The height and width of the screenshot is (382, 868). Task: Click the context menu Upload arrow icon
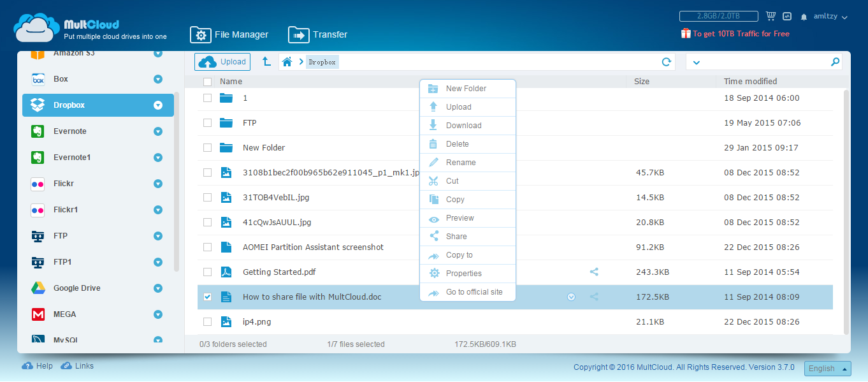[x=434, y=107]
